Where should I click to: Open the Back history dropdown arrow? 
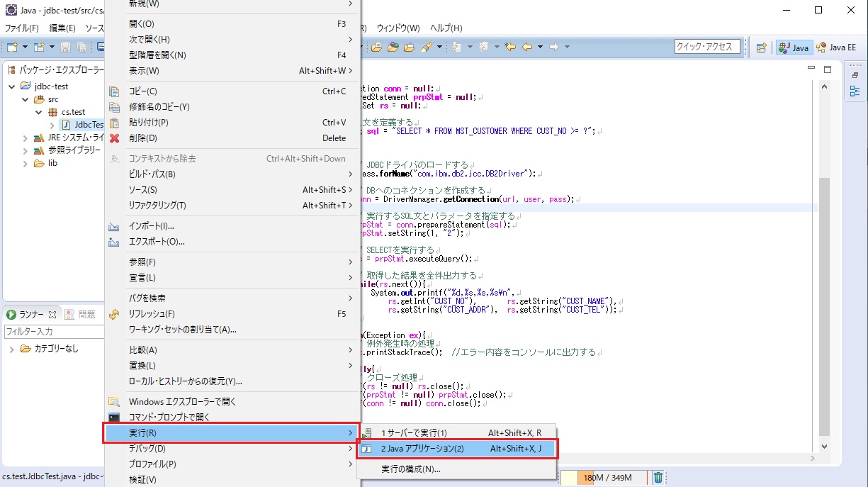(x=540, y=47)
